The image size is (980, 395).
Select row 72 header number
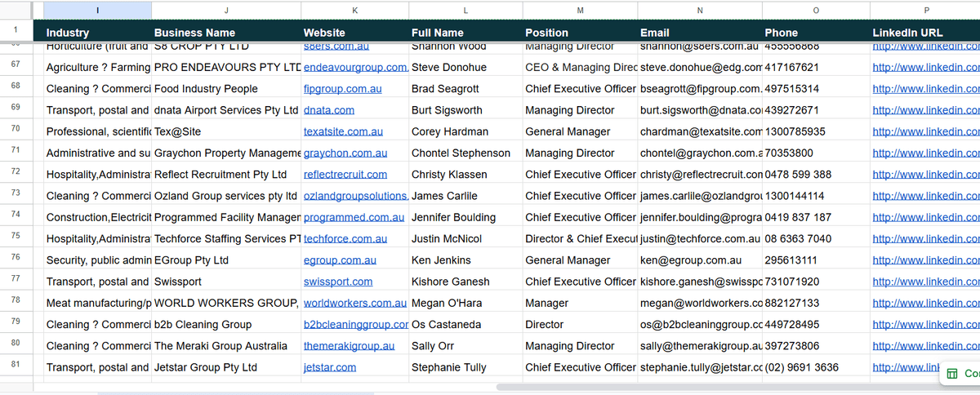pos(16,174)
